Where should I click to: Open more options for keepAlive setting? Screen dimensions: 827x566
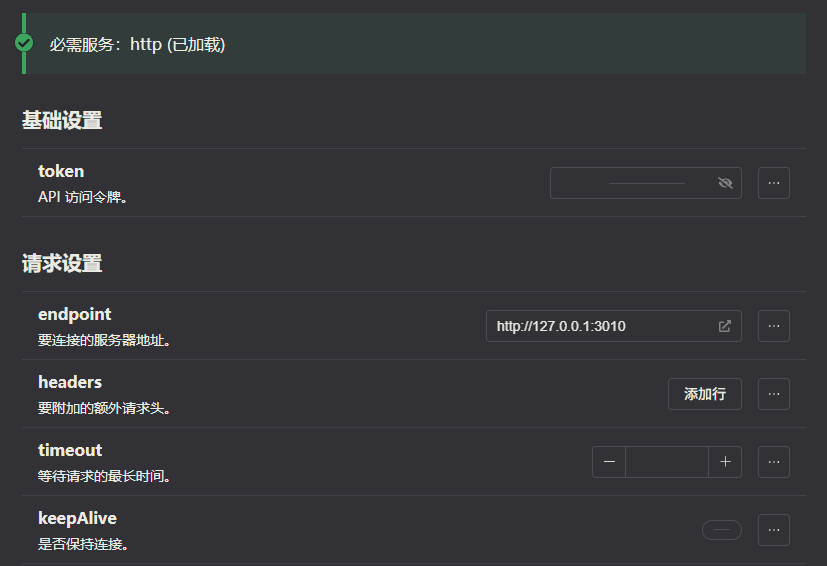tap(774, 530)
